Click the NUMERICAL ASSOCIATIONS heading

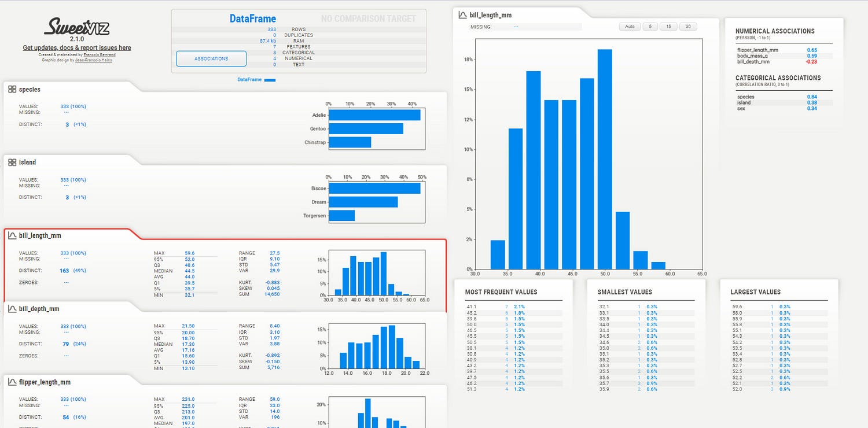click(x=775, y=31)
